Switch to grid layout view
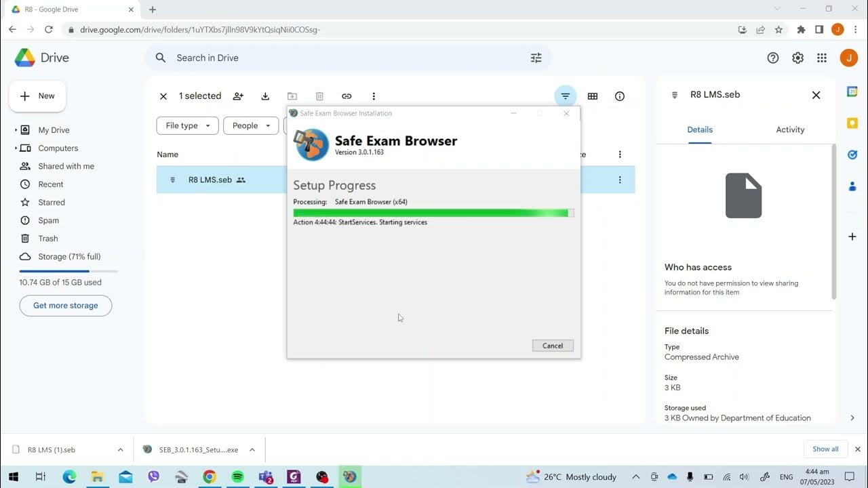 (x=593, y=96)
